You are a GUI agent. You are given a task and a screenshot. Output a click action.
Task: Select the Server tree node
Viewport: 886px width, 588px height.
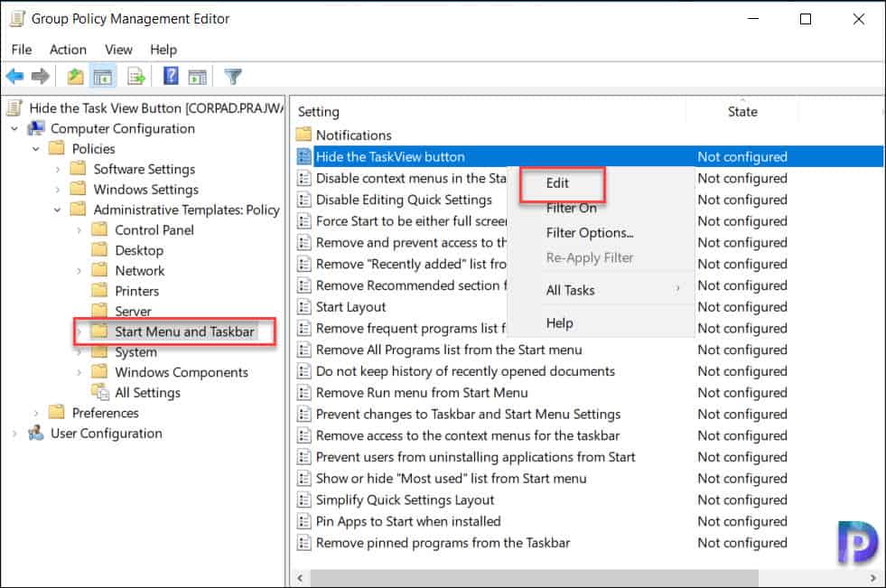tap(134, 312)
